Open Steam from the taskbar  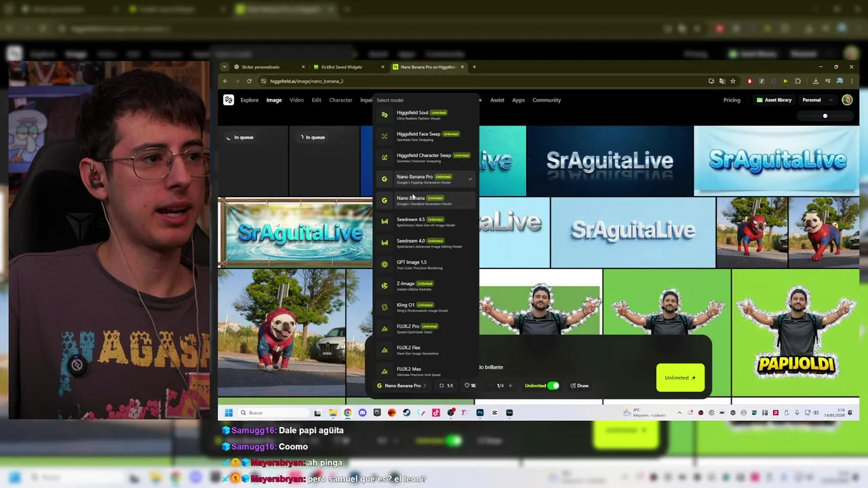click(x=406, y=413)
